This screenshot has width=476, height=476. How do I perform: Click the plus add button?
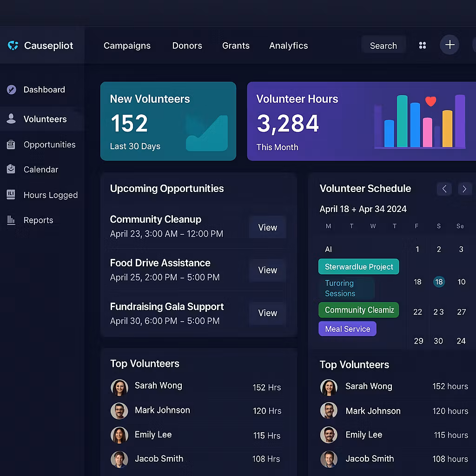(x=450, y=45)
